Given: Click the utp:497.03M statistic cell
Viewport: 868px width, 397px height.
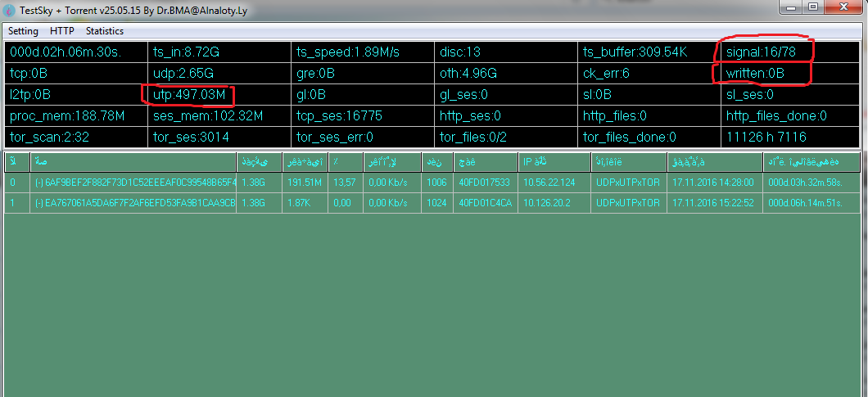Looking at the screenshot, I should click(x=189, y=95).
